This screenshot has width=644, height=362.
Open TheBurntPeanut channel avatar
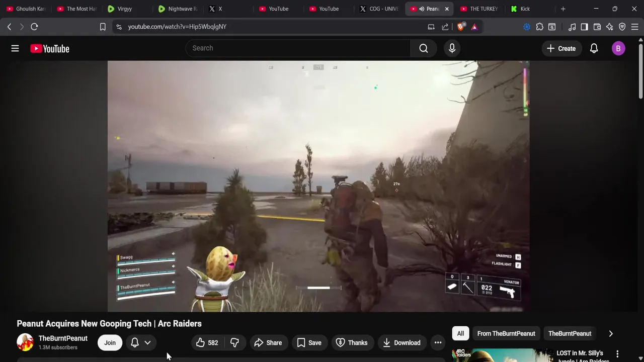point(25,342)
